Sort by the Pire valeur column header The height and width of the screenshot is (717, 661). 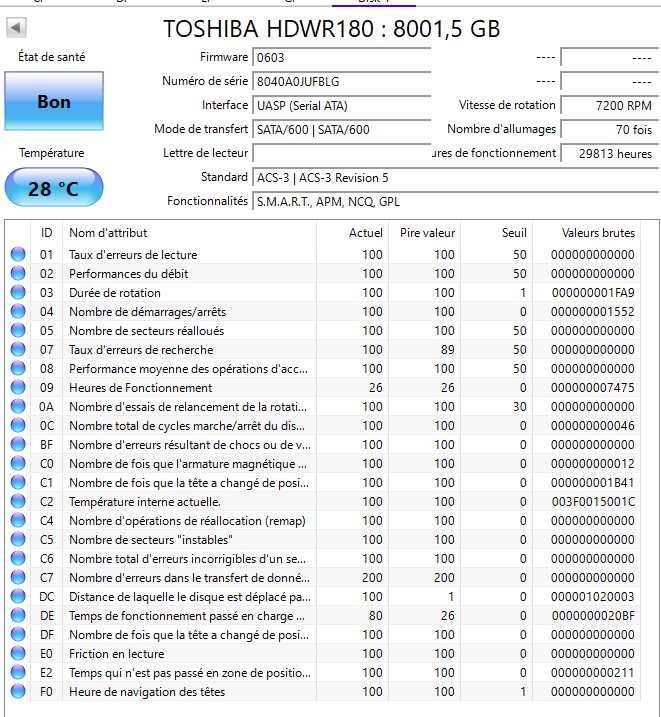tap(425, 233)
